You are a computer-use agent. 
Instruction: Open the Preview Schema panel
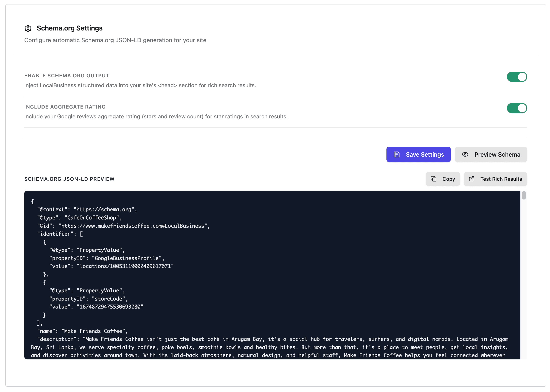491,155
